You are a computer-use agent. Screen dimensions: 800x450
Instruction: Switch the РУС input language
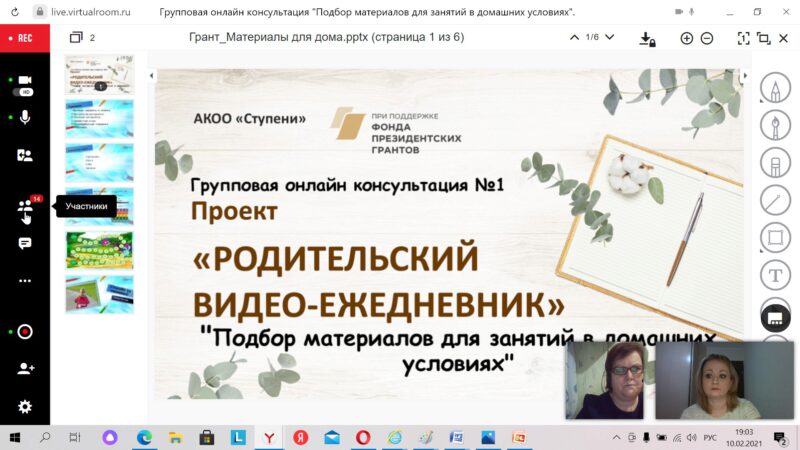point(710,437)
